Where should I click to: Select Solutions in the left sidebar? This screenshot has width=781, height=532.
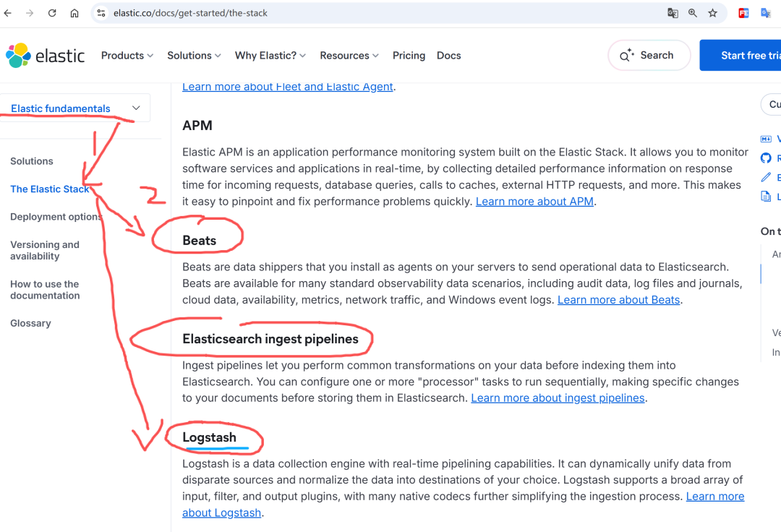pyautogui.click(x=31, y=161)
